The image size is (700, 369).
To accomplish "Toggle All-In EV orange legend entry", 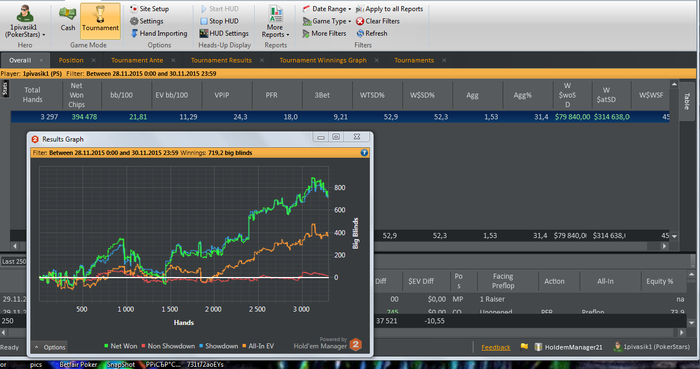I will 258,346.
